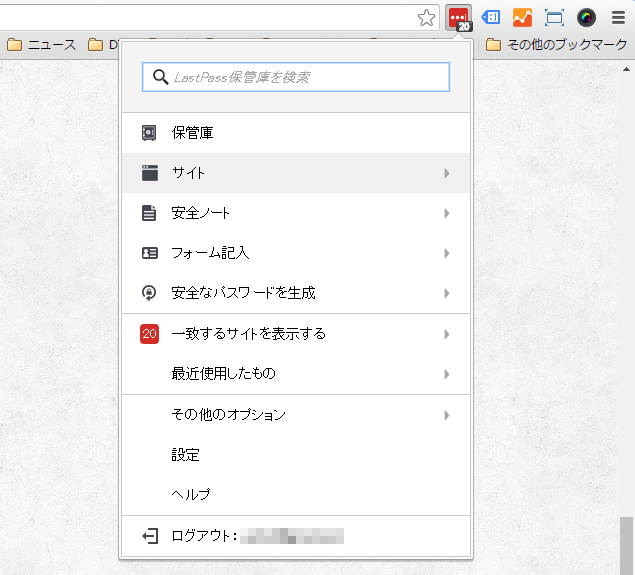Click the screenshot capture extension icon
Image resolution: width=635 pixels, height=575 pixels.
point(554,18)
